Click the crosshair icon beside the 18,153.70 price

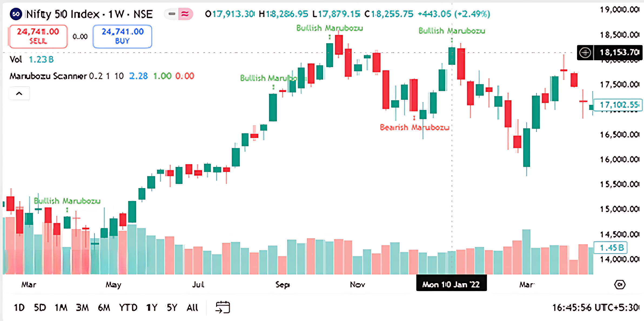(585, 53)
